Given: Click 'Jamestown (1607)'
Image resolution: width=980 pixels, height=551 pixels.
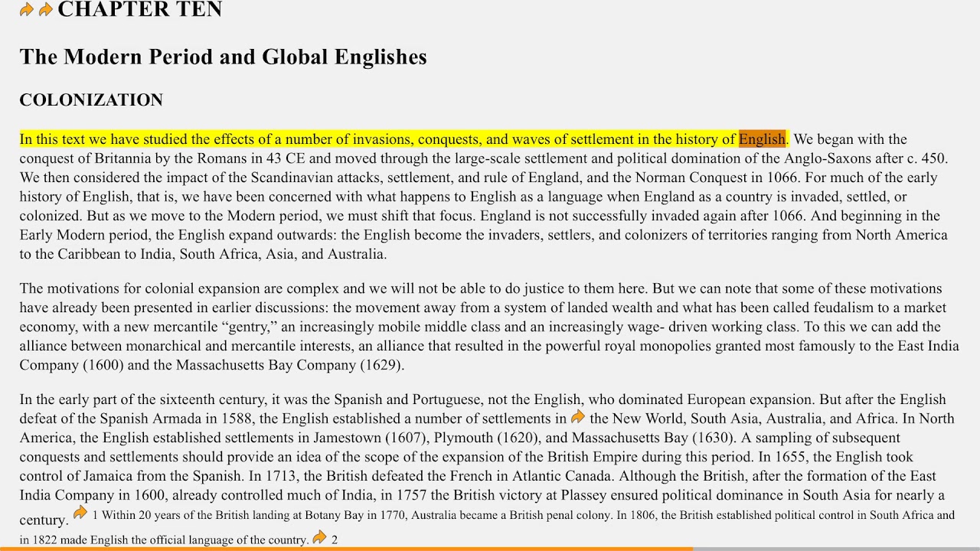Looking at the screenshot, I should (x=371, y=438).
